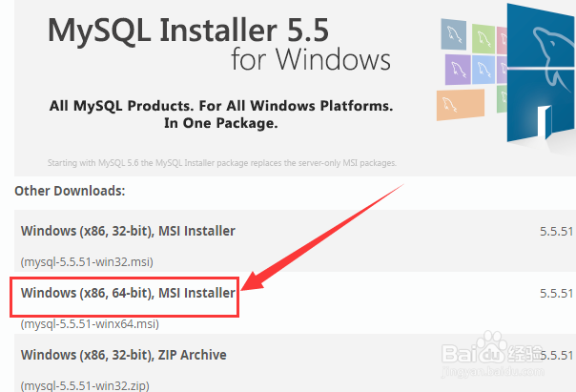Image resolution: width=576 pixels, height=392 pixels.
Task: Click the purple dolphin tile icon
Action: tap(458, 70)
